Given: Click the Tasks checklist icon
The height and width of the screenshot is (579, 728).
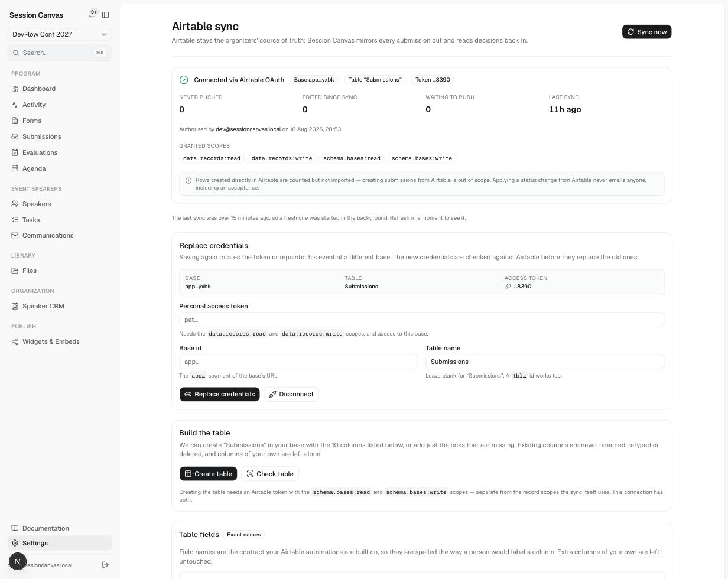Looking at the screenshot, I should point(15,220).
